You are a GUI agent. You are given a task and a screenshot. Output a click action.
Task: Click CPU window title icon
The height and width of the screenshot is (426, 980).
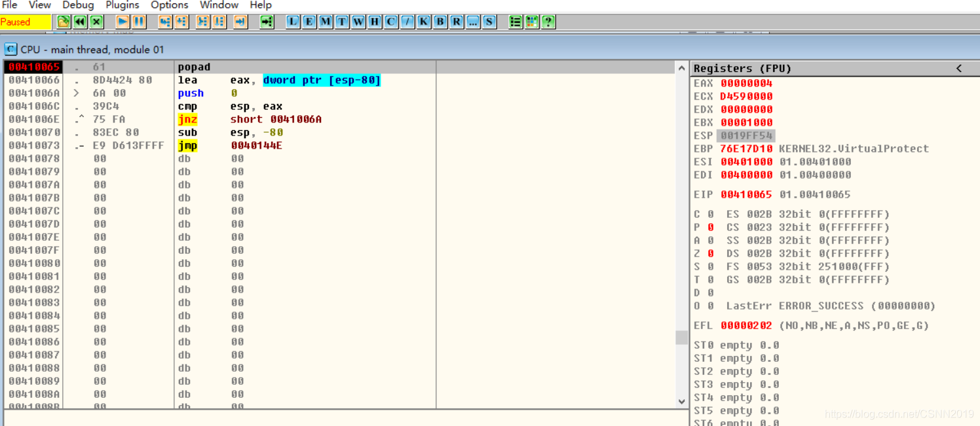coord(10,49)
